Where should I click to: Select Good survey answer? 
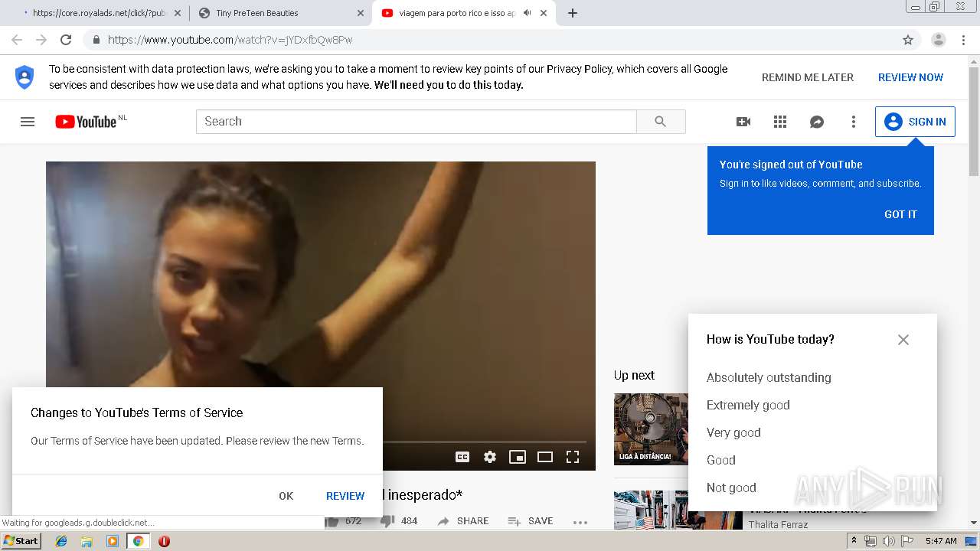click(720, 460)
